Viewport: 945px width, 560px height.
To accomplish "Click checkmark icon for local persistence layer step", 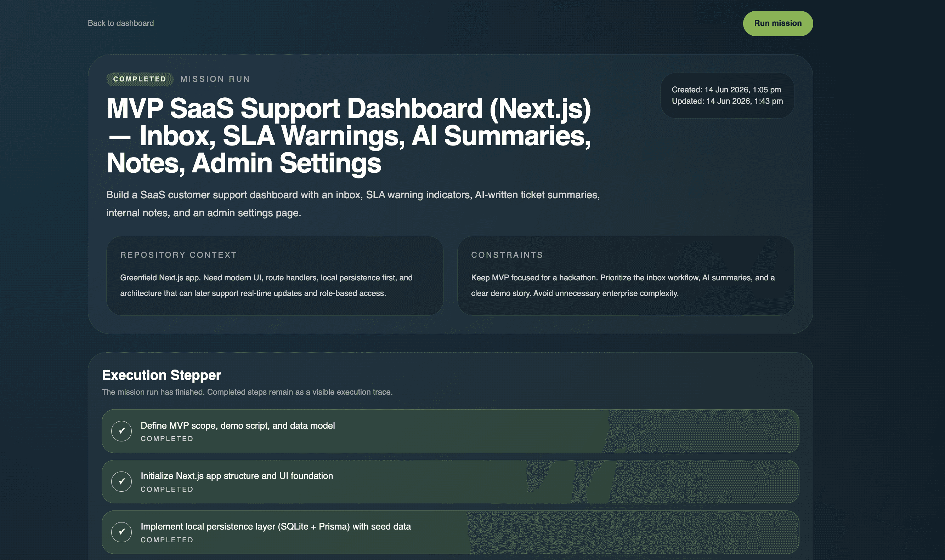I will pyautogui.click(x=121, y=532).
